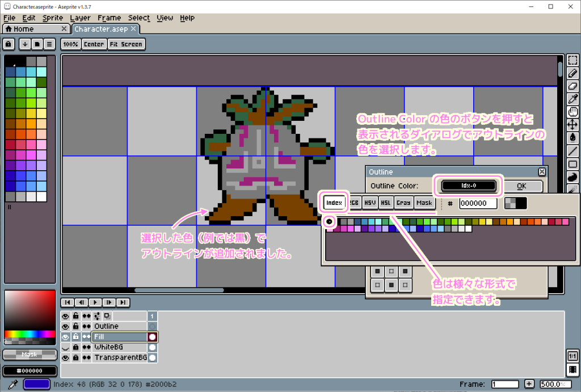Viewport: 581px width, 392px height.
Task: Open the Sprite menu
Action: coord(52,18)
